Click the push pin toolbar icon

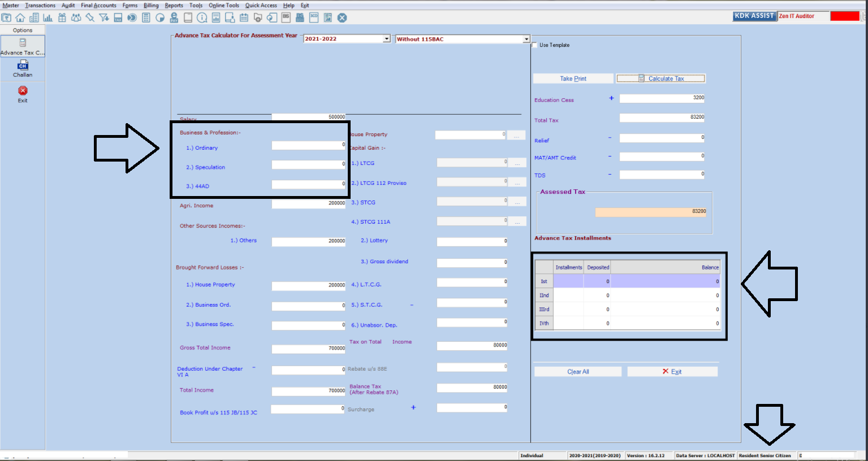(x=90, y=18)
